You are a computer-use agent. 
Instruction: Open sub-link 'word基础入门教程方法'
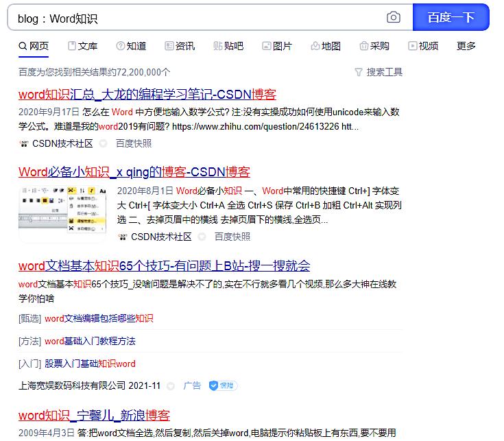pyautogui.click(x=90, y=341)
